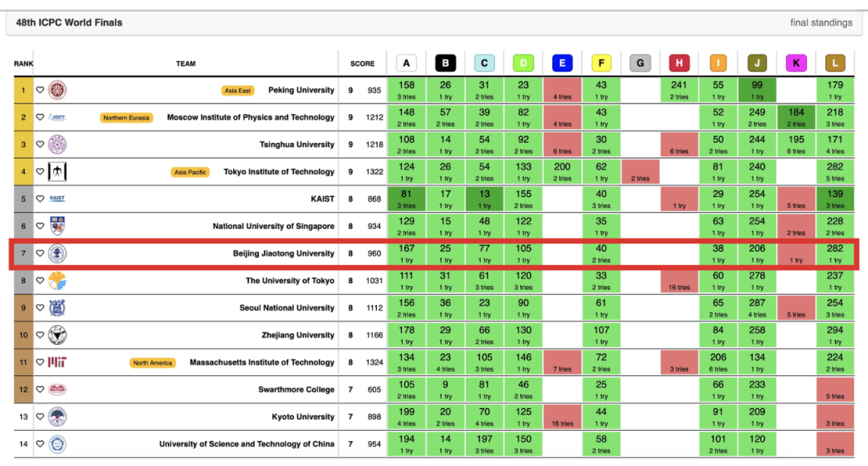Screen dimensions: 868x466
Task: Click Tsinghua University's penalty score 1218
Action: tap(375, 145)
